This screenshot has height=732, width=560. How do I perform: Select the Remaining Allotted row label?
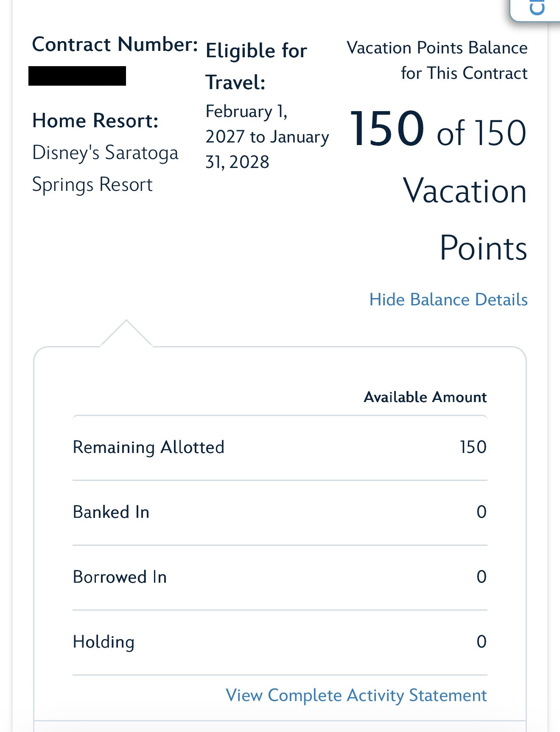coord(148,447)
